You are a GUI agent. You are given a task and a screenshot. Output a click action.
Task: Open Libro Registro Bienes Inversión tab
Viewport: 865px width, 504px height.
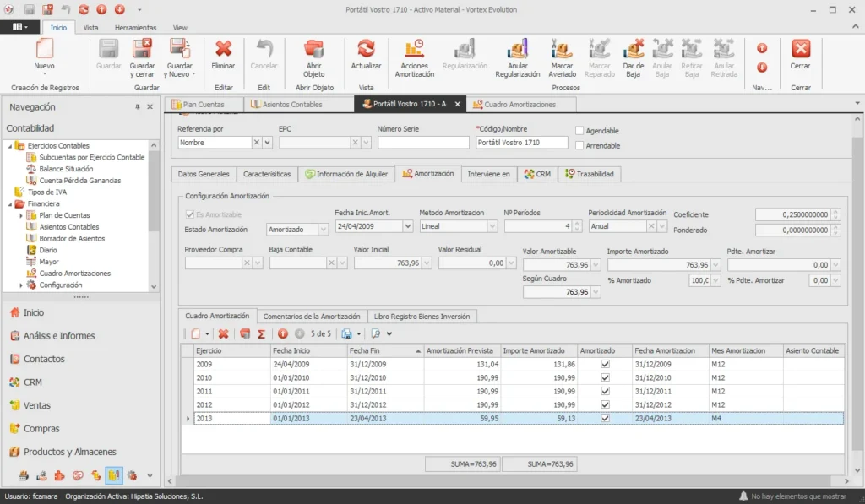point(422,317)
